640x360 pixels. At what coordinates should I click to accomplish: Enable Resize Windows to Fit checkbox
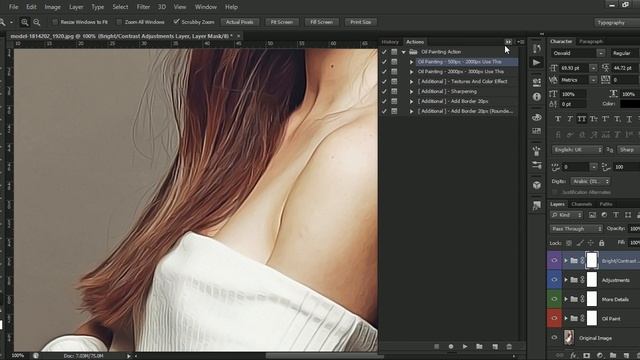point(55,22)
